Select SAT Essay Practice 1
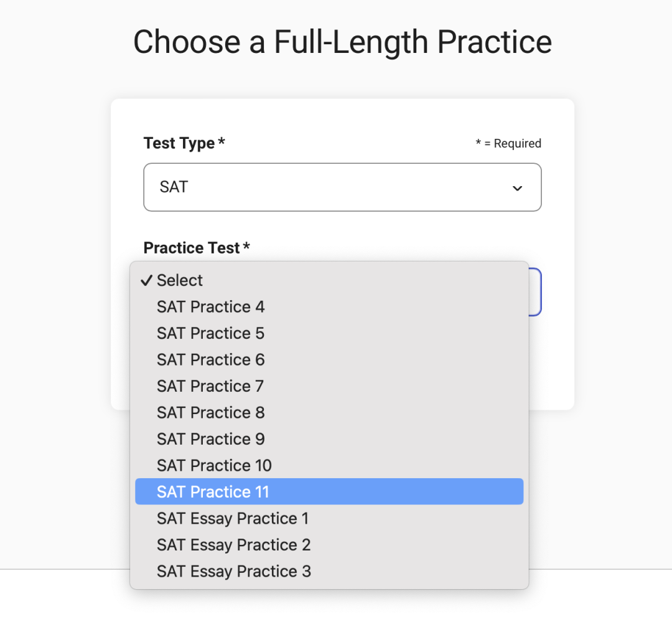The width and height of the screenshot is (672, 642). coord(232,519)
